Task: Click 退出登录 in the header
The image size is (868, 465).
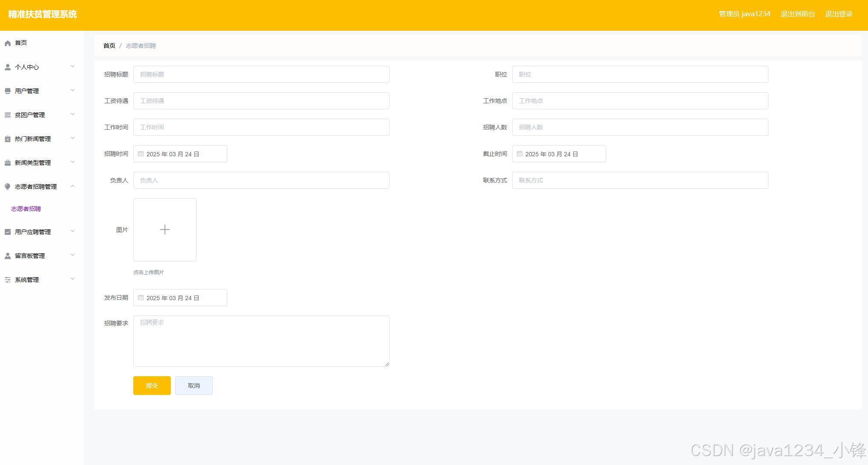Action: pyautogui.click(x=839, y=14)
